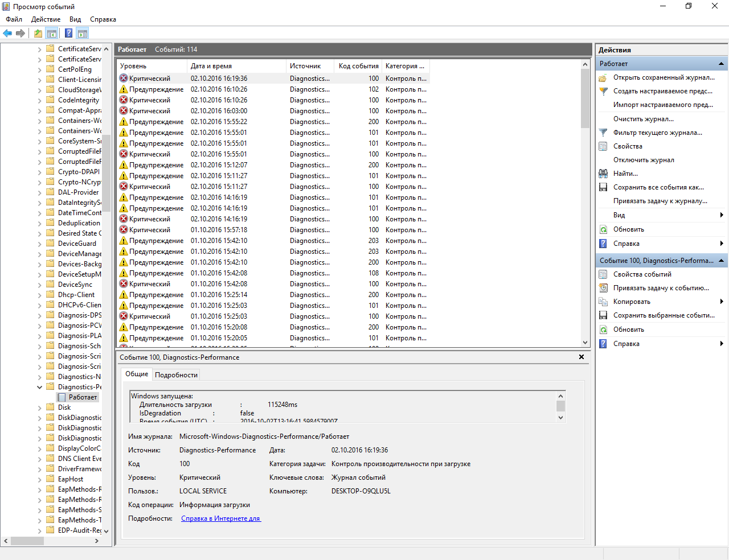Switch to the 'Общие' tab

coord(137,374)
